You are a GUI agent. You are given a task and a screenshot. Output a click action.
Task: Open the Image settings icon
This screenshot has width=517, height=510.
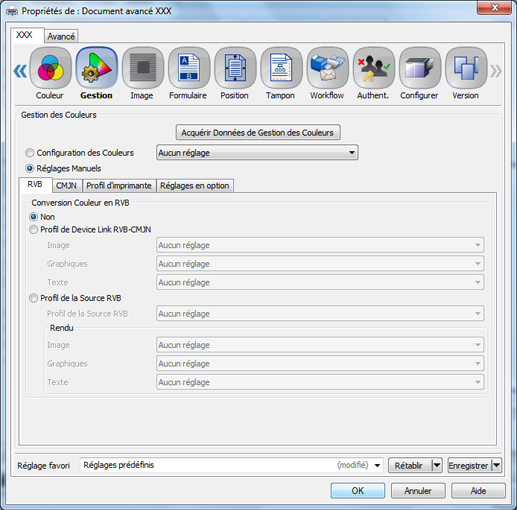143,68
